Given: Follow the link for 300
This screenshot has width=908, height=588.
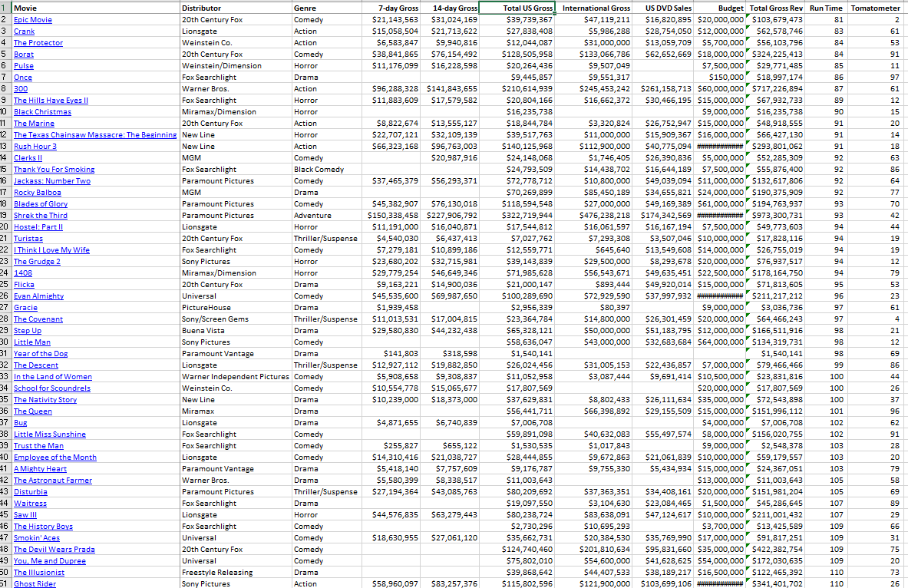Looking at the screenshot, I should [x=20, y=88].
